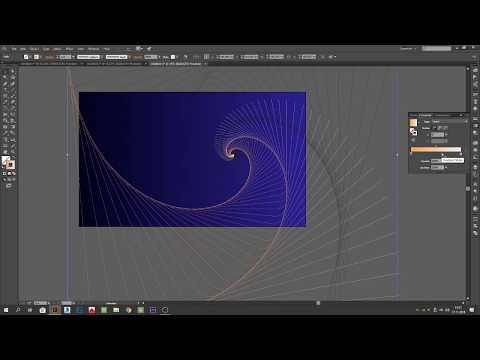Click the Adobe search field at top right
The height and width of the screenshot is (360, 480).
(x=436, y=49)
